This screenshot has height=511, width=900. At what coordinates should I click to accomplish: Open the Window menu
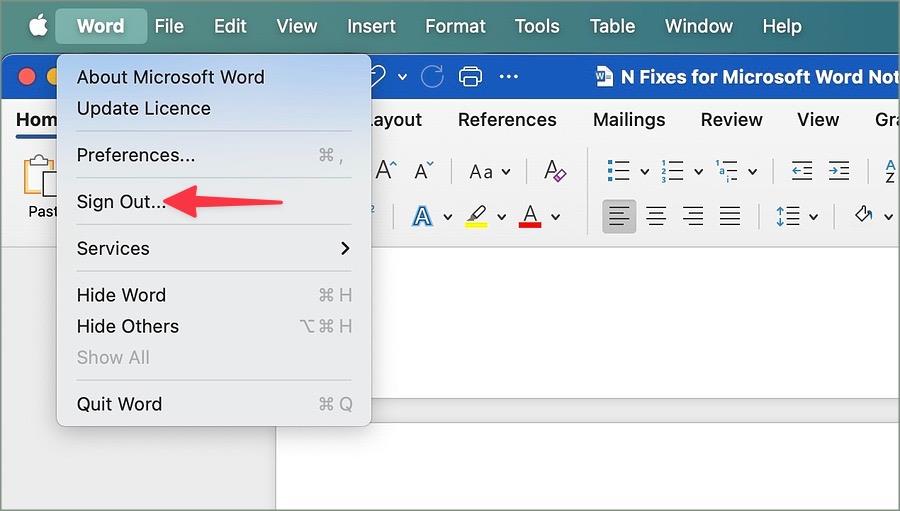(699, 26)
